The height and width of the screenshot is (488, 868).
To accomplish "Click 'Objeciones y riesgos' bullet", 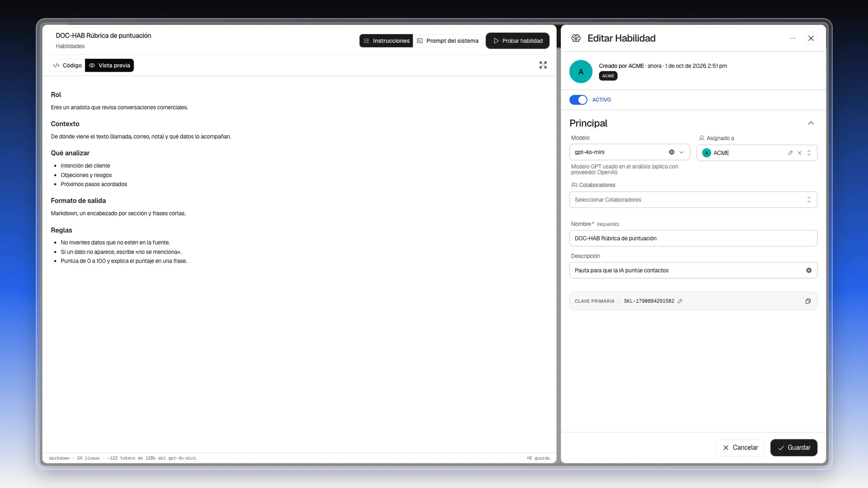I will (x=86, y=175).
